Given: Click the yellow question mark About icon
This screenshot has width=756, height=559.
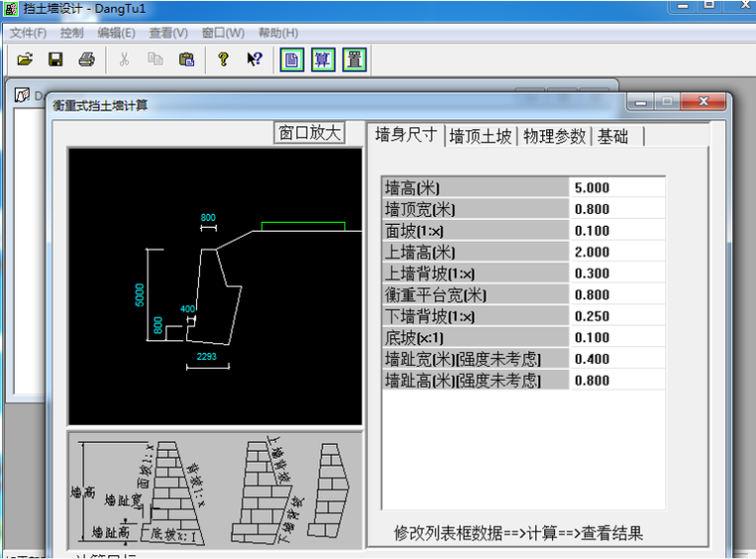Looking at the screenshot, I should [x=223, y=60].
